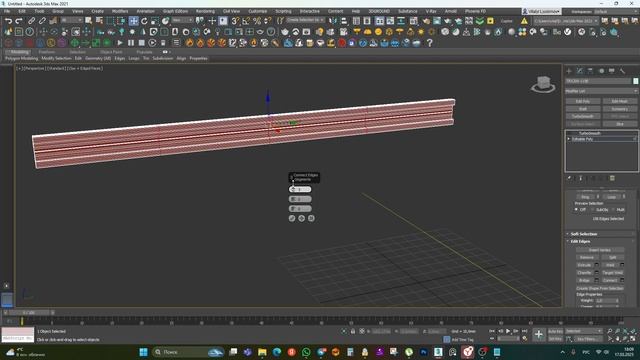Image resolution: width=640 pixels, height=360 pixels.
Task: Click the question mark help icon
Action: pyautogui.click(x=429, y=42)
